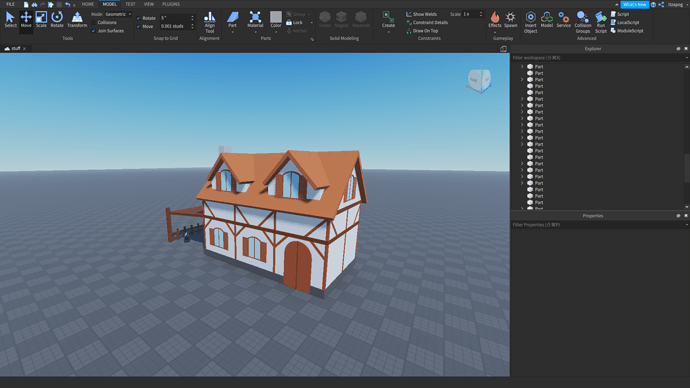Choose the Transform tool
This screenshot has width=690, height=388.
click(77, 20)
